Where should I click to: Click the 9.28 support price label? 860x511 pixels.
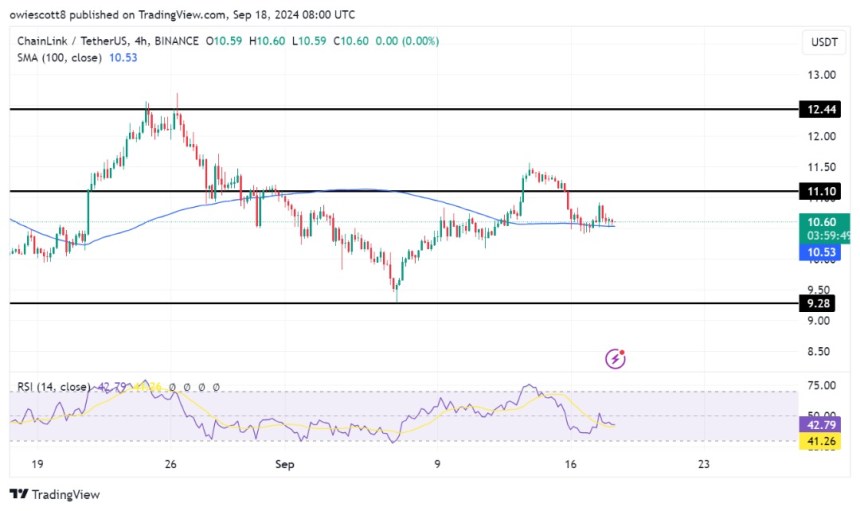(x=825, y=302)
